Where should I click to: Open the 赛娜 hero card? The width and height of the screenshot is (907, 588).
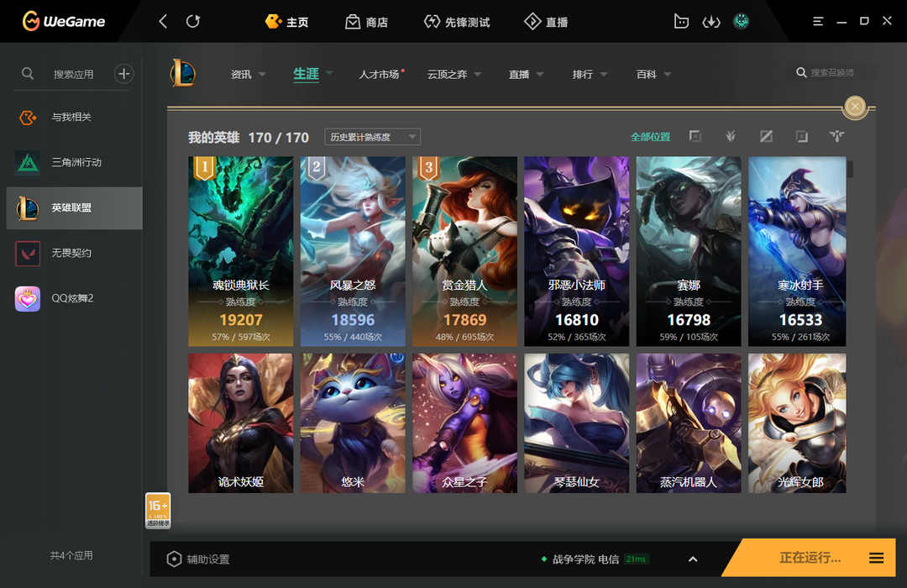tap(689, 251)
